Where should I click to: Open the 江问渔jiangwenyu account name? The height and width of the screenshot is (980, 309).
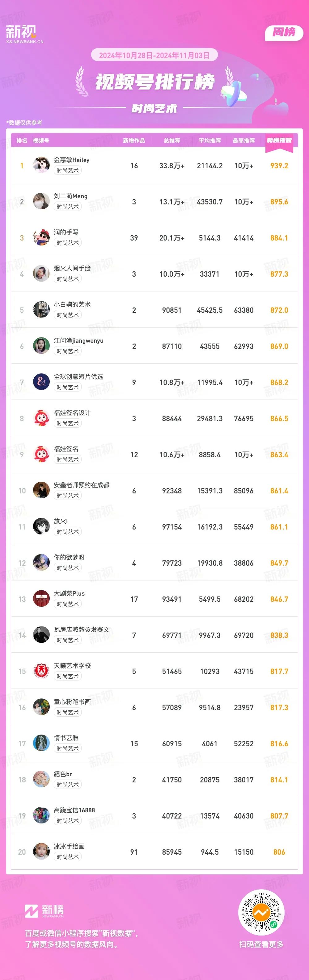point(78,341)
